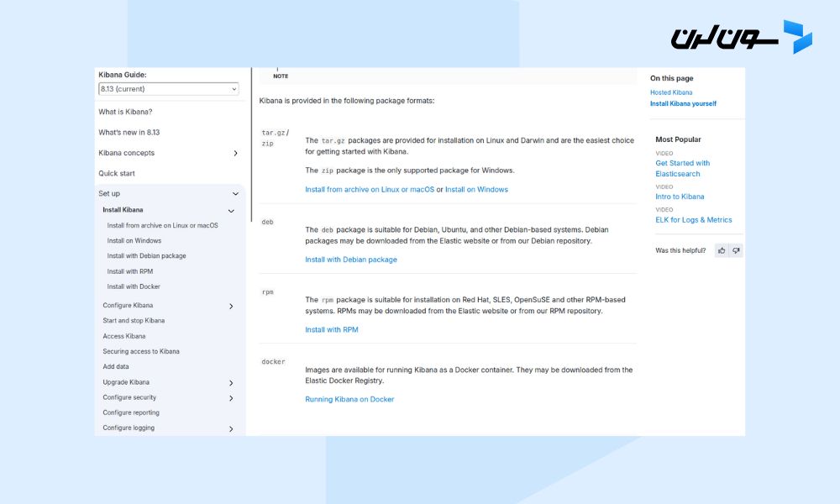This screenshot has height=504, width=840.
Task: Go to Quick start in sidebar
Action: click(x=117, y=174)
